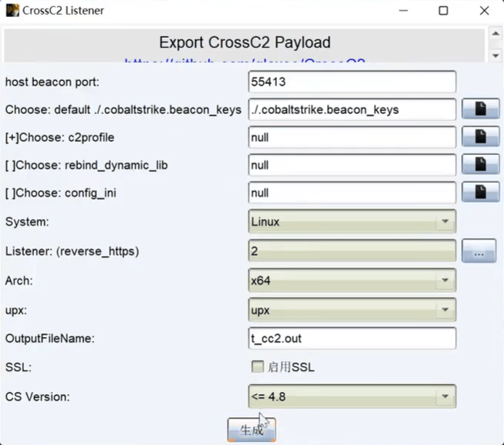This screenshot has height=445, width=504.
Task: Click the '[ ]Choose: config_ini' label
Action: (61, 193)
